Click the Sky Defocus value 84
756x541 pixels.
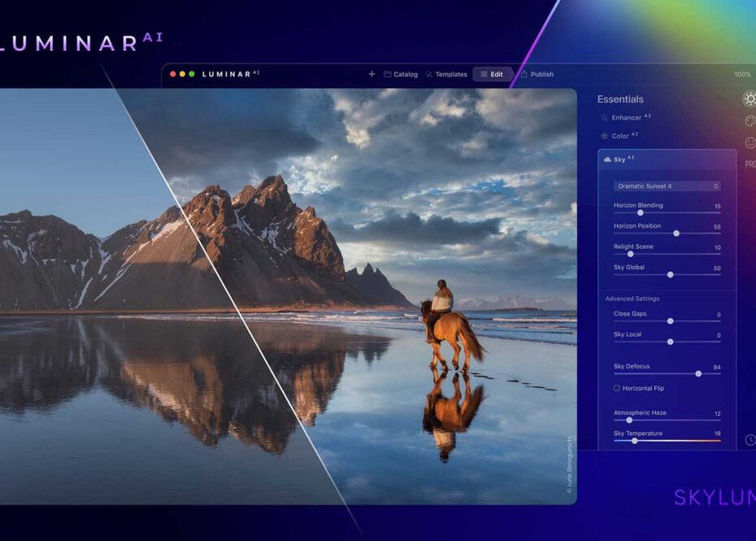click(x=717, y=367)
